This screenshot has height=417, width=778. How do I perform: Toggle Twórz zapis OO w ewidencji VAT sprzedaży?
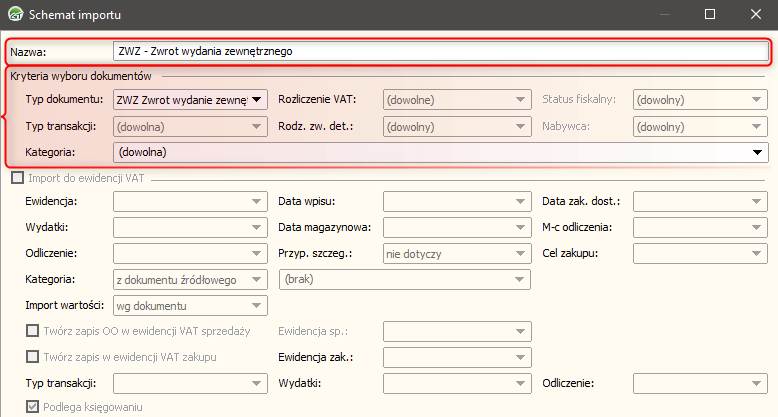[33, 331]
